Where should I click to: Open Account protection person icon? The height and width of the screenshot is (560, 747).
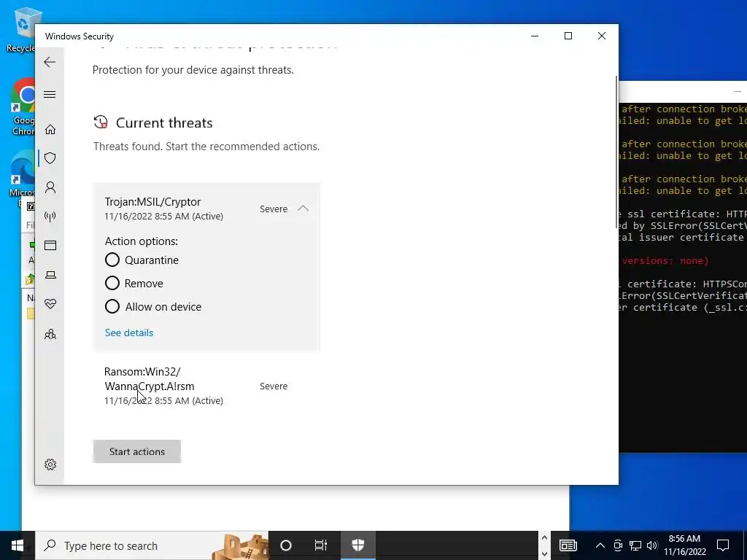[x=50, y=187]
